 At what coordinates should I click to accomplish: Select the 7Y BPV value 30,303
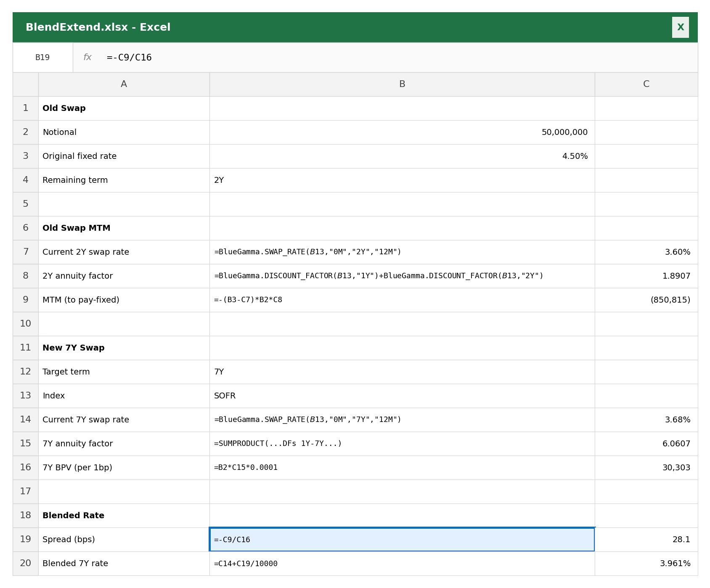[x=646, y=467]
